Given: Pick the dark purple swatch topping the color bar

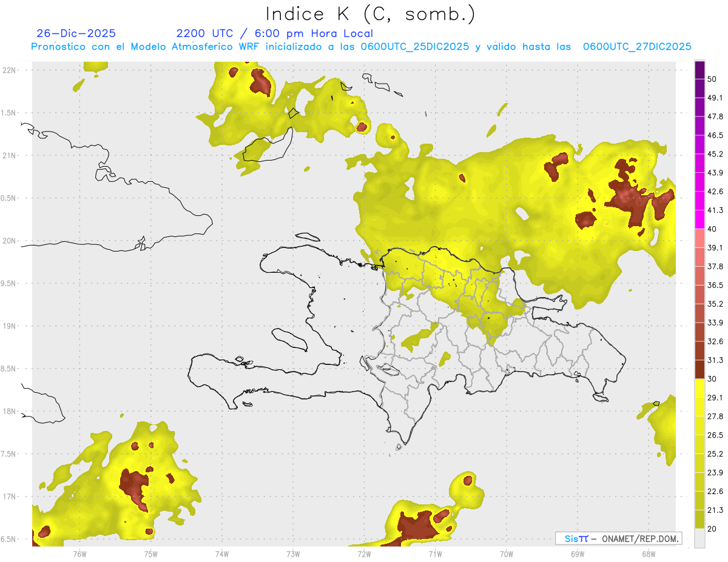Looking at the screenshot, I should [x=699, y=70].
